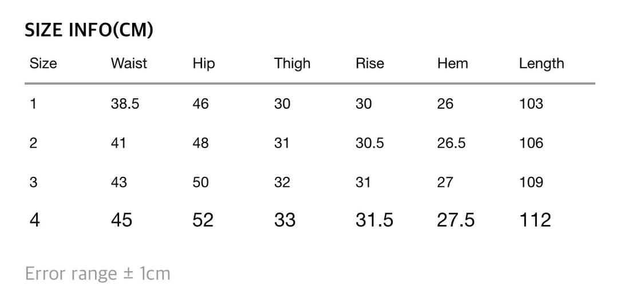Click the Hip column header
644x298 pixels.
(x=204, y=63)
